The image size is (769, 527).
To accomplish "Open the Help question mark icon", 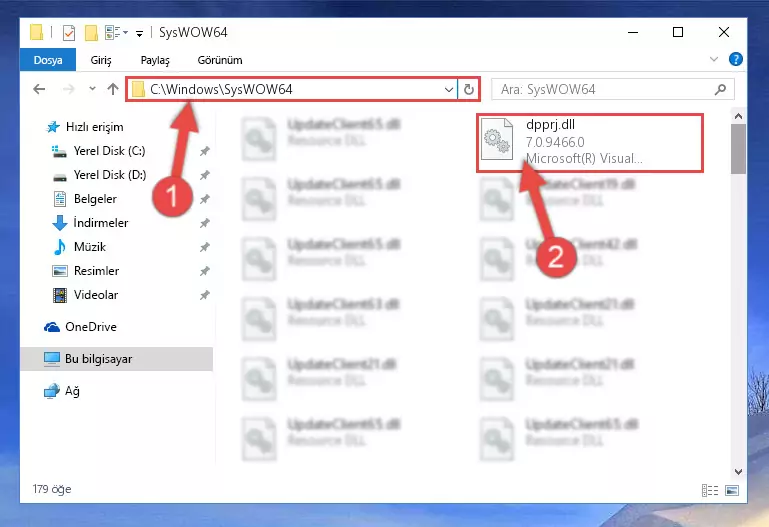I will tap(736, 59).
